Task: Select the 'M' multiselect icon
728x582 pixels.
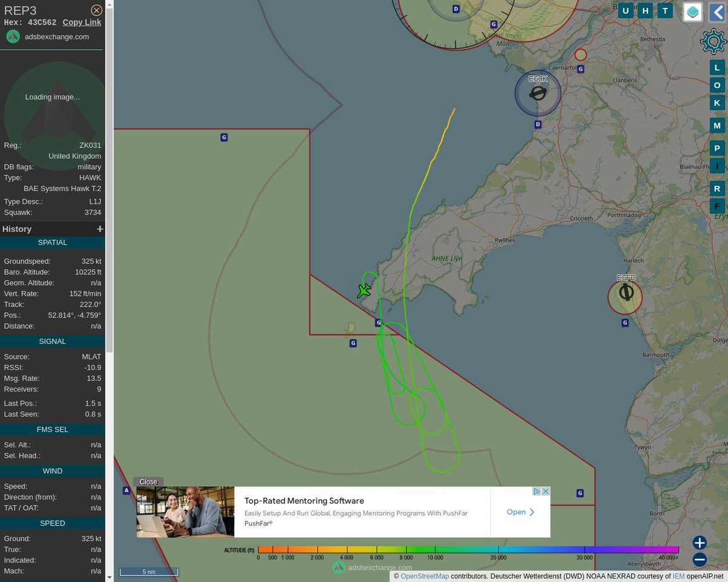Action: (x=716, y=125)
